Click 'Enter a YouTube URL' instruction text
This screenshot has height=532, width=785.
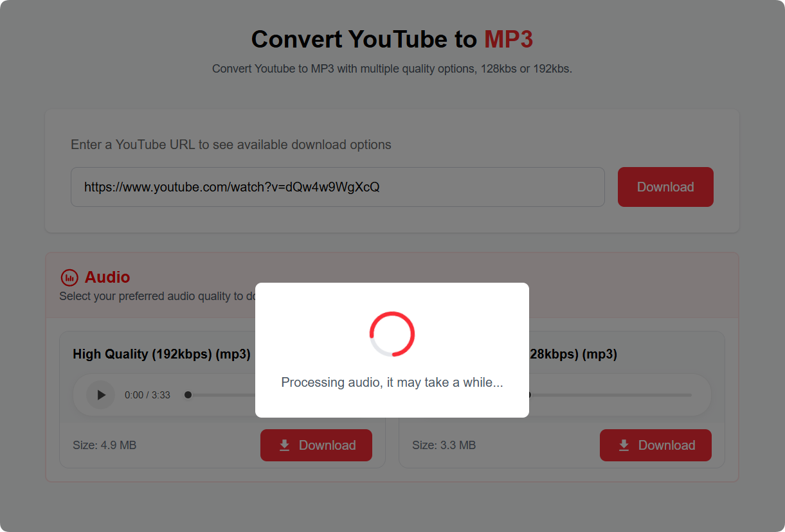pos(231,145)
